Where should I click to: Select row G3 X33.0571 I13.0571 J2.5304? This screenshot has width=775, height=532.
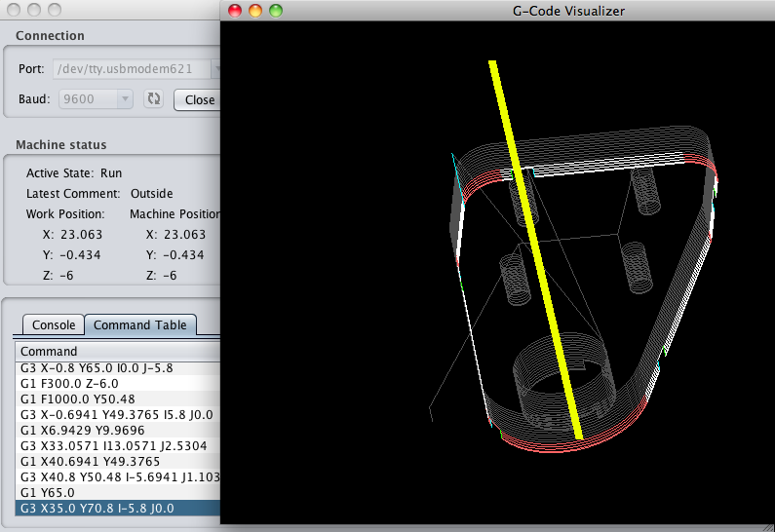(x=118, y=445)
